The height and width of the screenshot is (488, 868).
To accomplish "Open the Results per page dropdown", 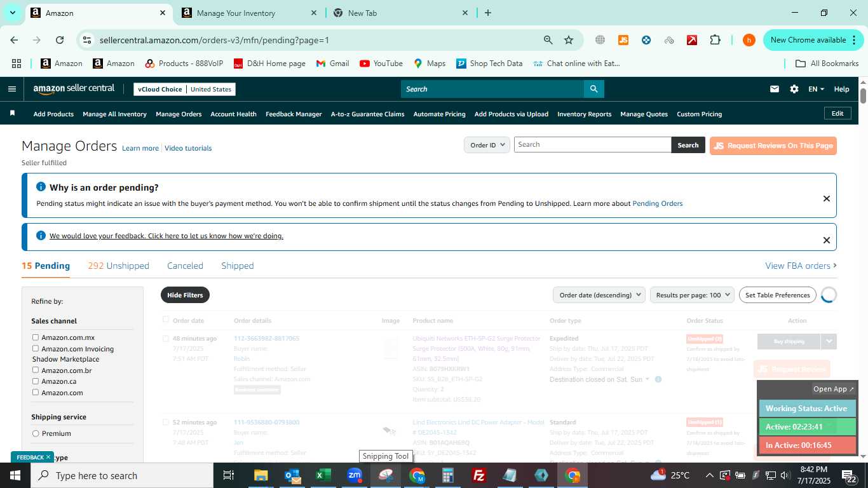I will pos(692,295).
